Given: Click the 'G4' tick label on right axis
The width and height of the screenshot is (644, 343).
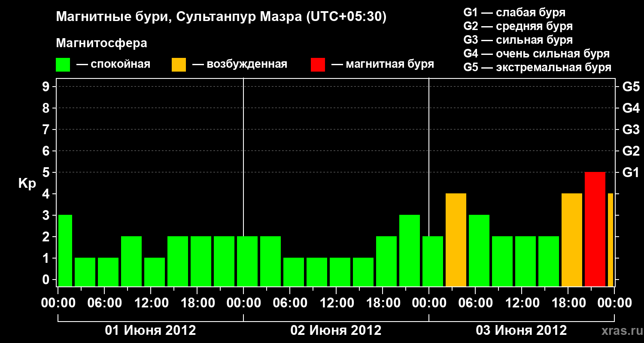Looking at the screenshot, I should point(631,108).
